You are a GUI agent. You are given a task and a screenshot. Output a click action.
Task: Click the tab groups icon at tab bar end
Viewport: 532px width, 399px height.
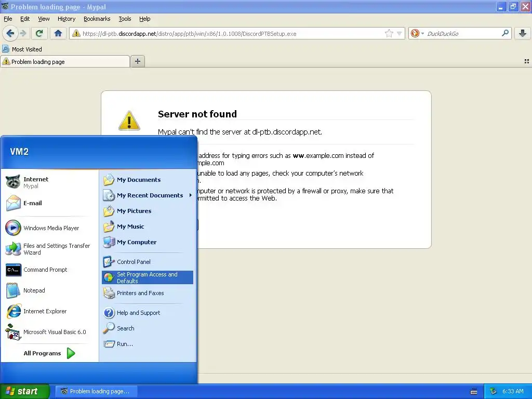click(x=527, y=61)
